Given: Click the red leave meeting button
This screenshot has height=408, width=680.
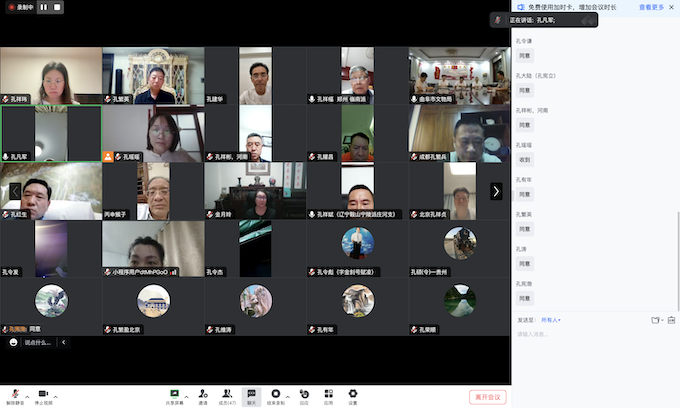Looking at the screenshot, I should pyautogui.click(x=489, y=396).
